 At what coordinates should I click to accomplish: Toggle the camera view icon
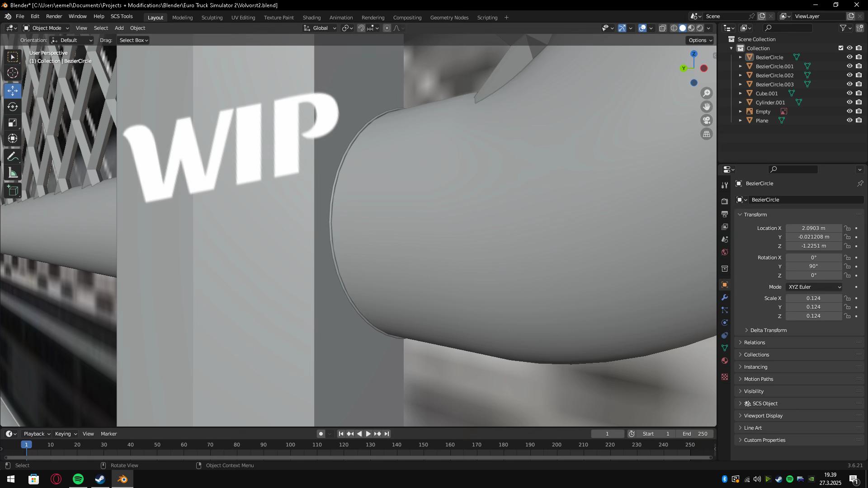[707, 120]
